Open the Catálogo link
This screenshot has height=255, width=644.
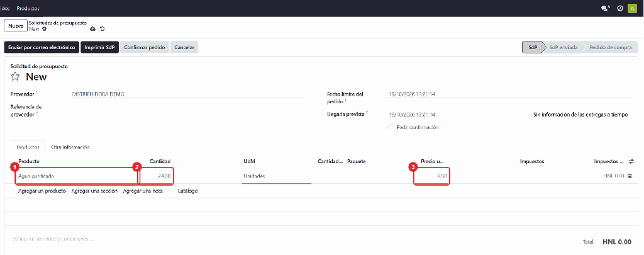click(187, 191)
